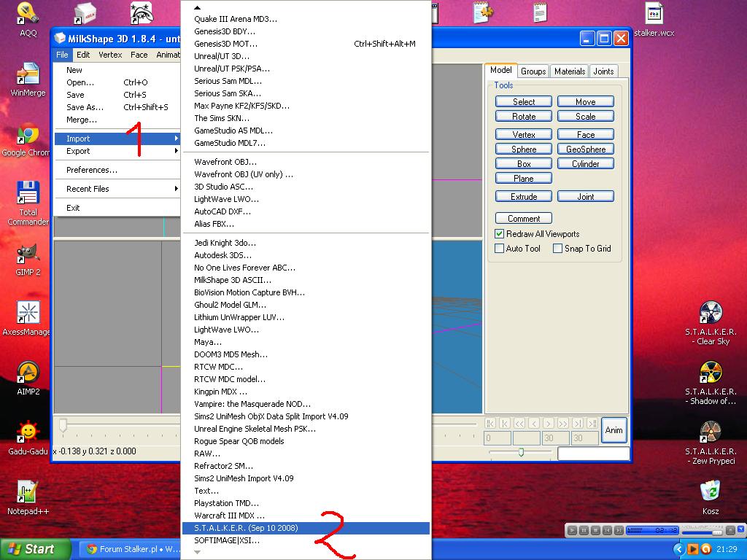The image size is (747, 560).
Task: Click the double-left-arrow animation step button
Action: tap(519, 423)
